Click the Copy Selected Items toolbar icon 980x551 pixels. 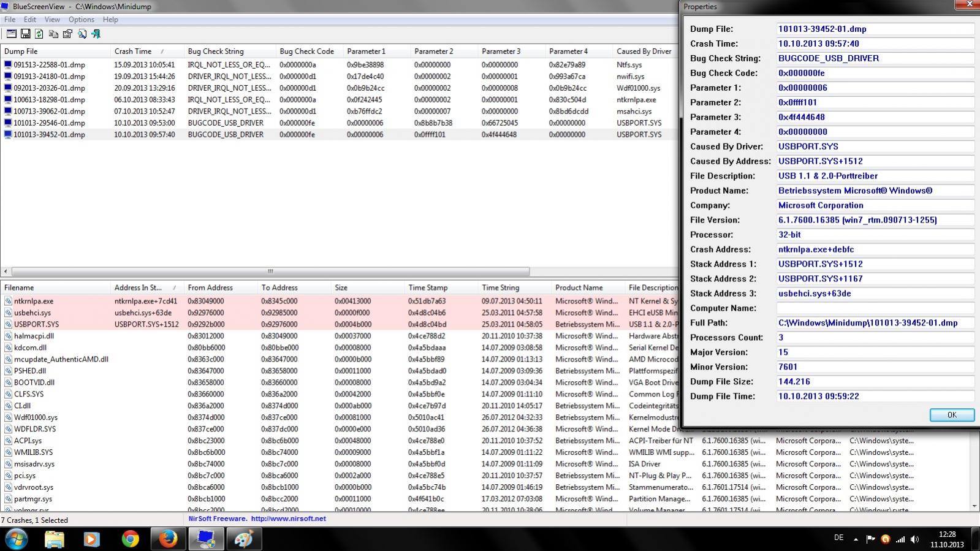click(53, 34)
